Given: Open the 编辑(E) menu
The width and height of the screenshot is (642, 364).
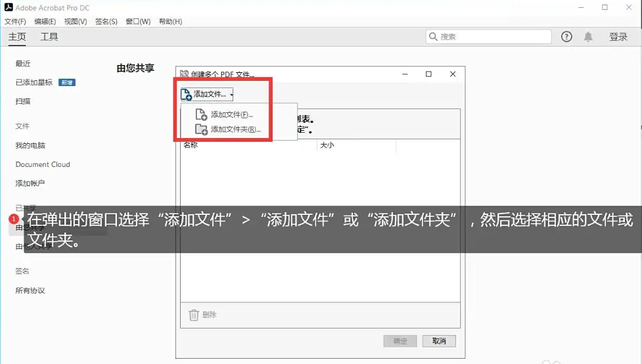Looking at the screenshot, I should click(x=45, y=22).
